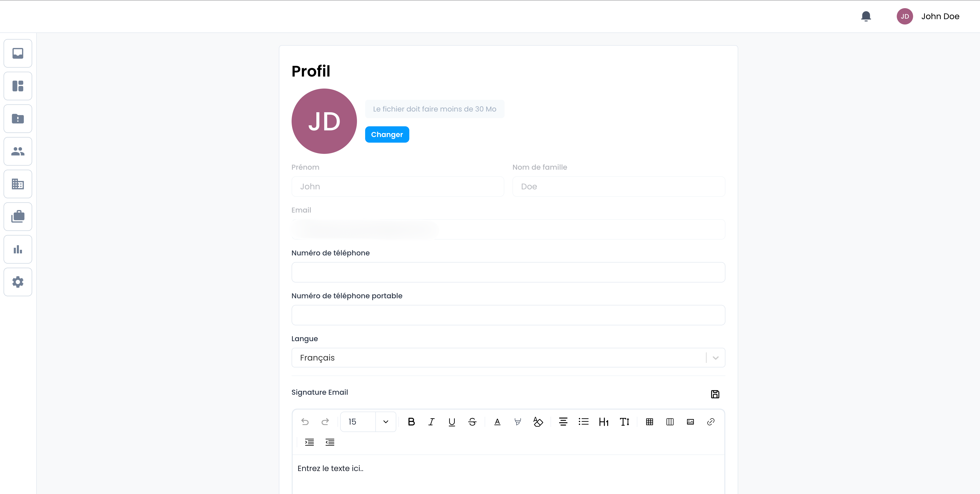
Task: Click the Changer button
Action: tap(387, 135)
